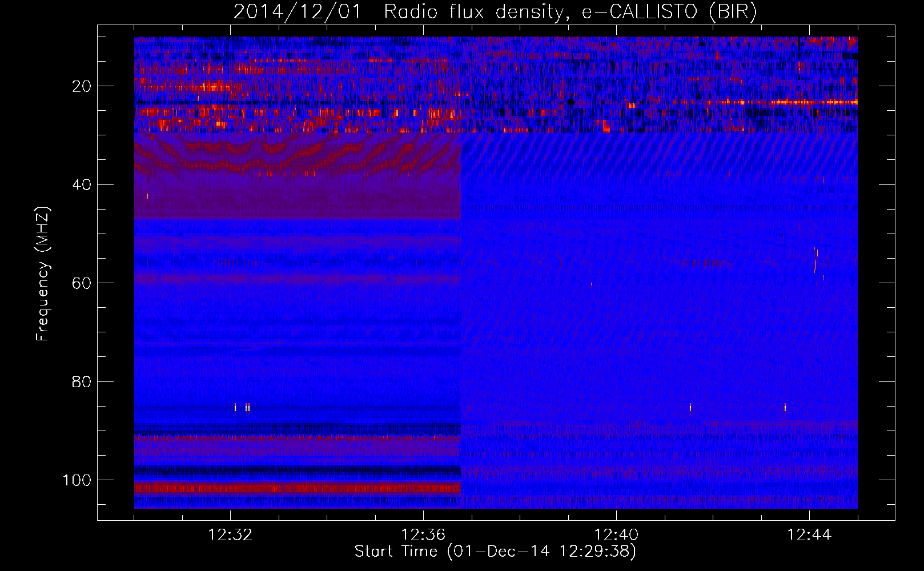Click the 60 MHz frequency tick label

point(82,283)
